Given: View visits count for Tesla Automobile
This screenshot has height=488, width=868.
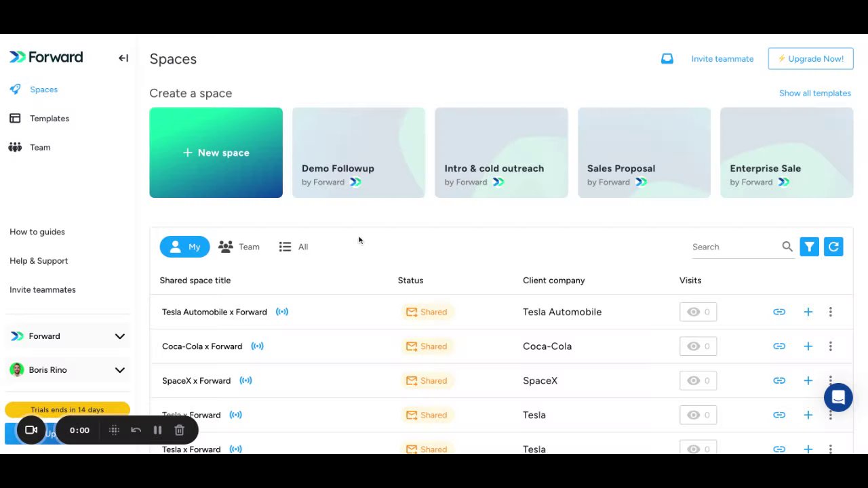Looking at the screenshot, I should pos(698,312).
